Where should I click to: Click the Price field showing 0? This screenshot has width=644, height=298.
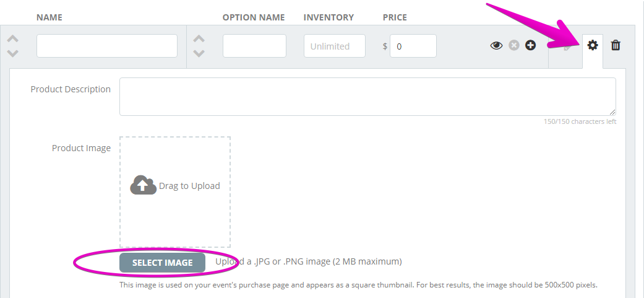pyautogui.click(x=413, y=46)
